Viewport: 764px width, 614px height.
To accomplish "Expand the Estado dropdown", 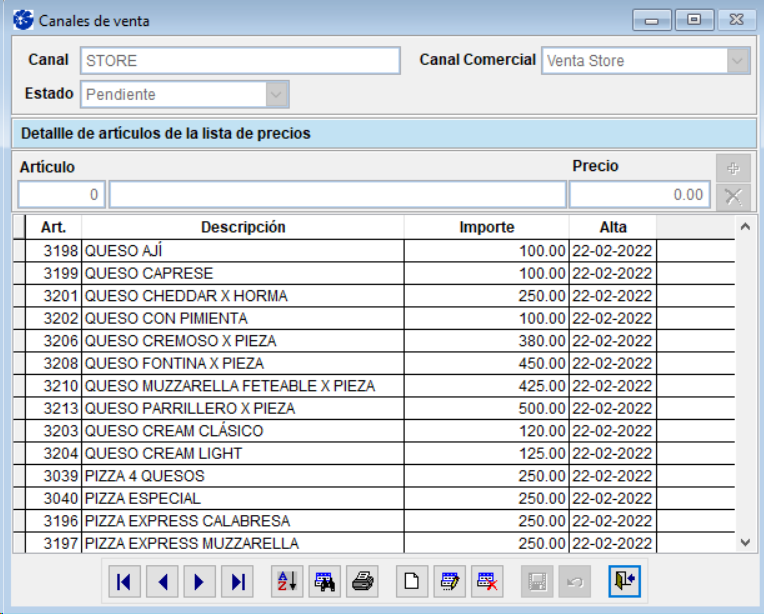I will click(277, 95).
